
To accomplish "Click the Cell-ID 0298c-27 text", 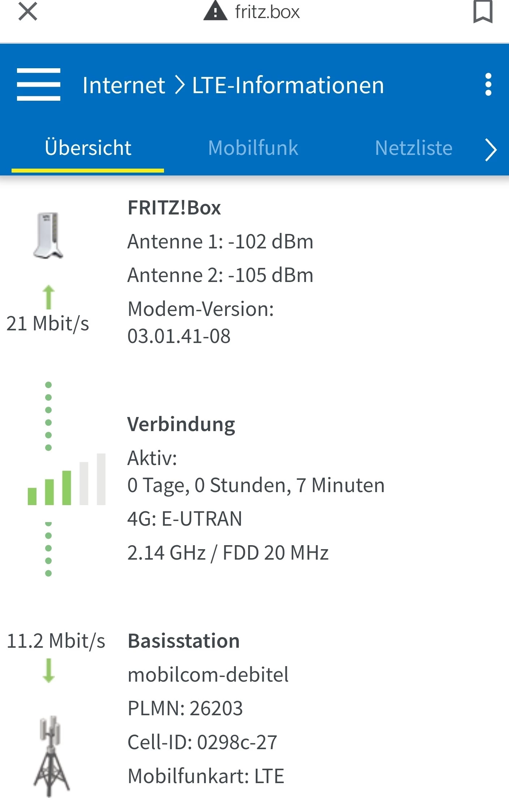I will 202,742.
